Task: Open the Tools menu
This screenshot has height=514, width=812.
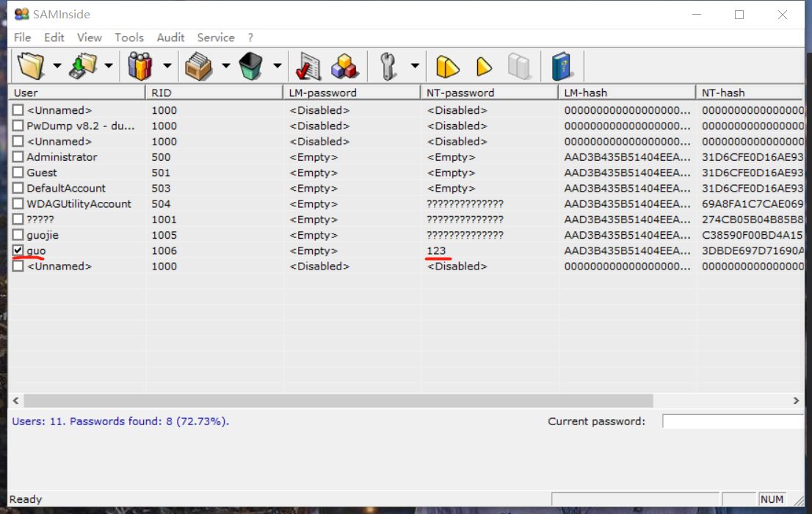Action: pyautogui.click(x=129, y=37)
